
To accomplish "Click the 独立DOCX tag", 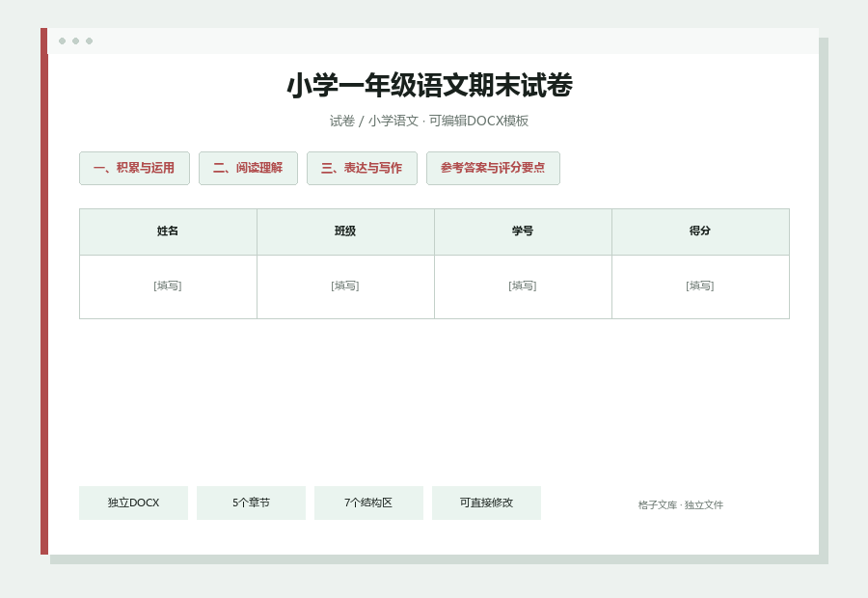I will 133,503.
